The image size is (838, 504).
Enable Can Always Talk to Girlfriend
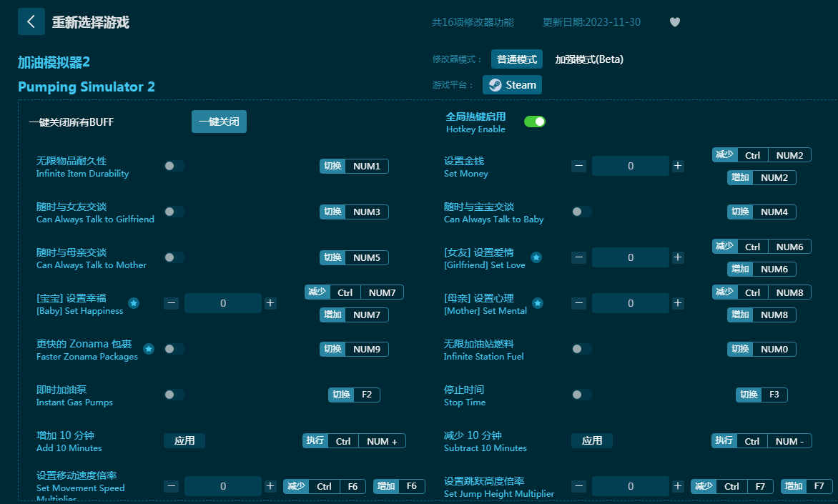pos(174,212)
